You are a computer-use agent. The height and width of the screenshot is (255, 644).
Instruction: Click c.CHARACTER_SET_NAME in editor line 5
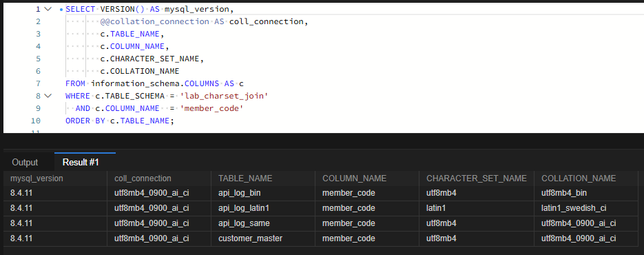[x=150, y=59]
